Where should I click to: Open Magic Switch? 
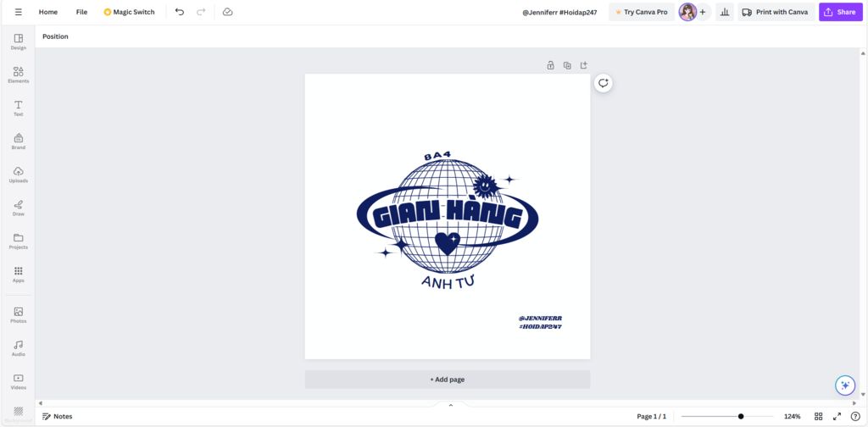click(129, 12)
